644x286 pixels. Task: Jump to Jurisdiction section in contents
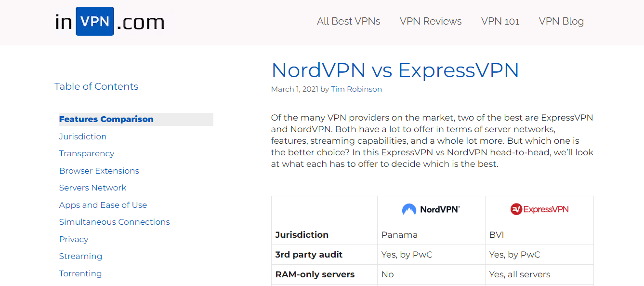pos(83,136)
